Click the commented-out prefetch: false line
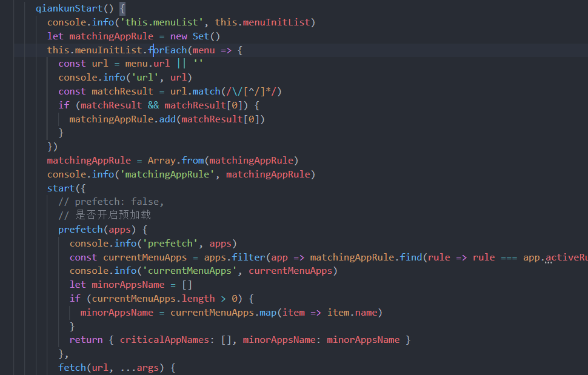 click(111, 202)
